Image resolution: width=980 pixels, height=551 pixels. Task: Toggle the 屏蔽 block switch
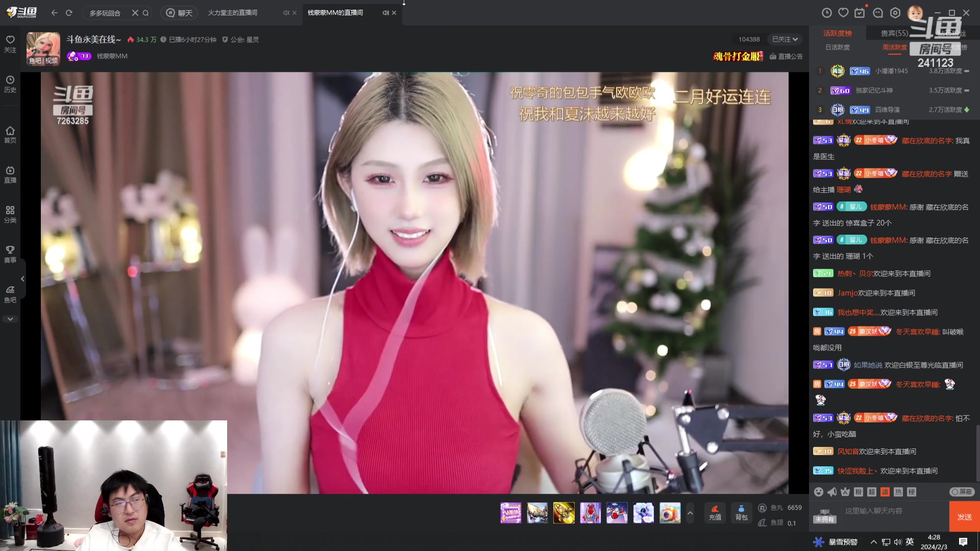tap(962, 492)
